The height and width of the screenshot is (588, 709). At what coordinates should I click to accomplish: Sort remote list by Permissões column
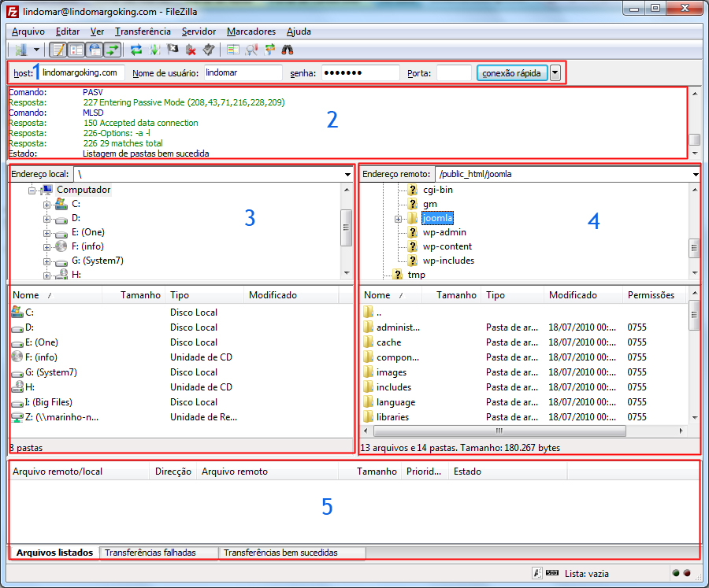point(654,294)
